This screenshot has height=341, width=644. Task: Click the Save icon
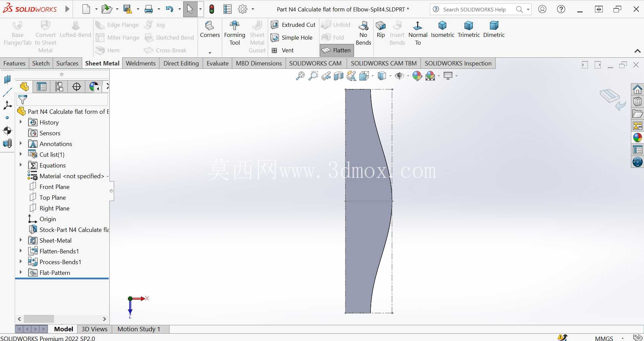click(128, 9)
